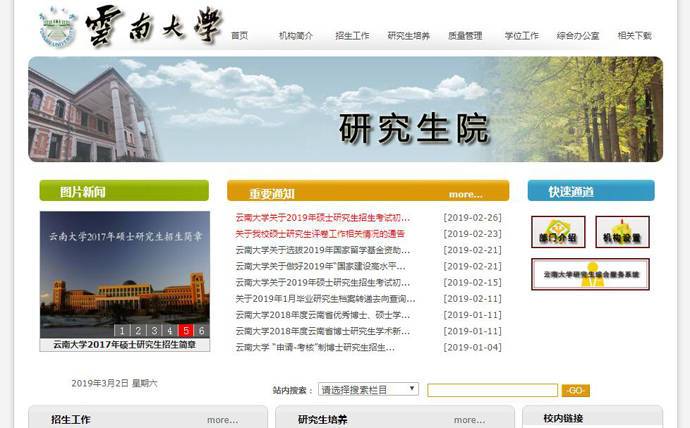Click the 快速通道 section header
690x428 pixels.
(591, 190)
